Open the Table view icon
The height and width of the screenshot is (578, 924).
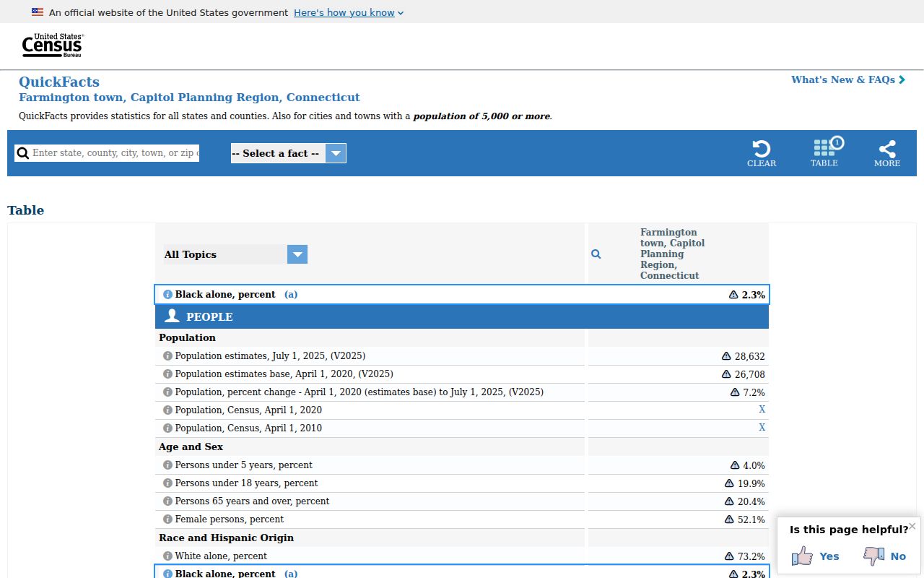(x=824, y=148)
